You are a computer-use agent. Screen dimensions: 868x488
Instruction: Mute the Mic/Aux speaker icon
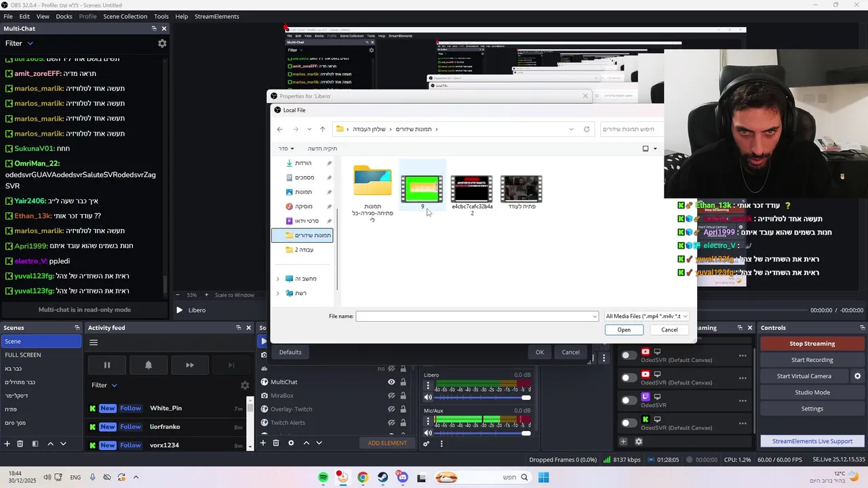[428, 432]
